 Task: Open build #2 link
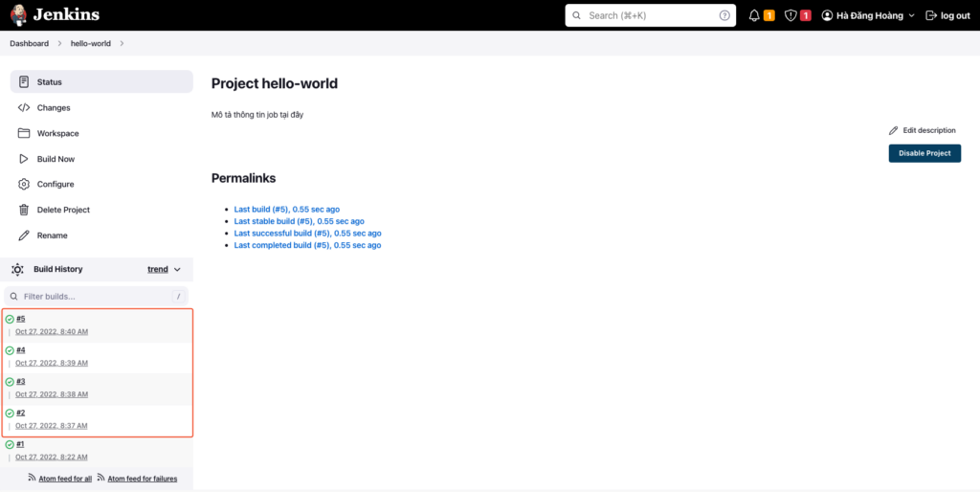pos(21,413)
